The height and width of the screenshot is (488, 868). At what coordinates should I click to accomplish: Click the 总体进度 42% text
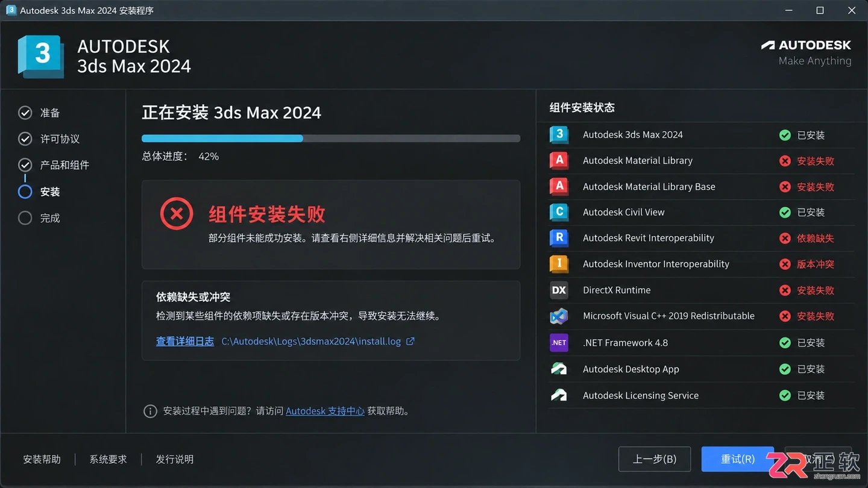point(180,156)
